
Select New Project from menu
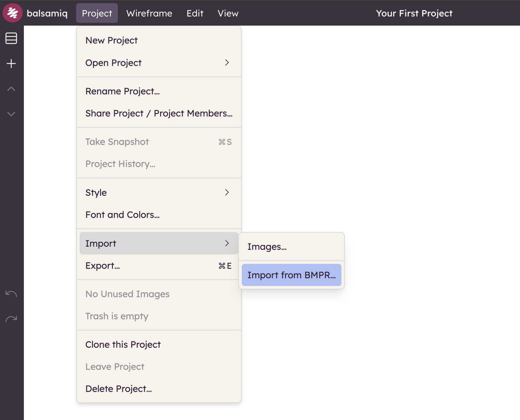tap(112, 40)
